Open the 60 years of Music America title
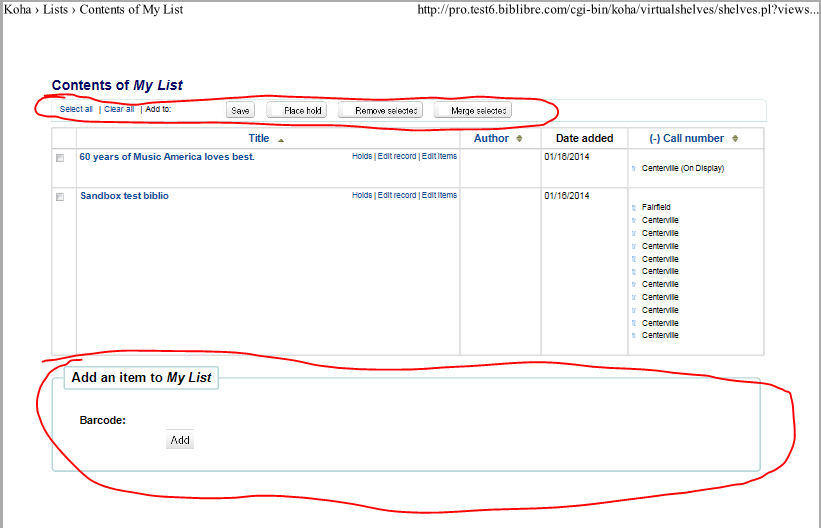The image size is (821, 528). pyautogui.click(x=167, y=157)
